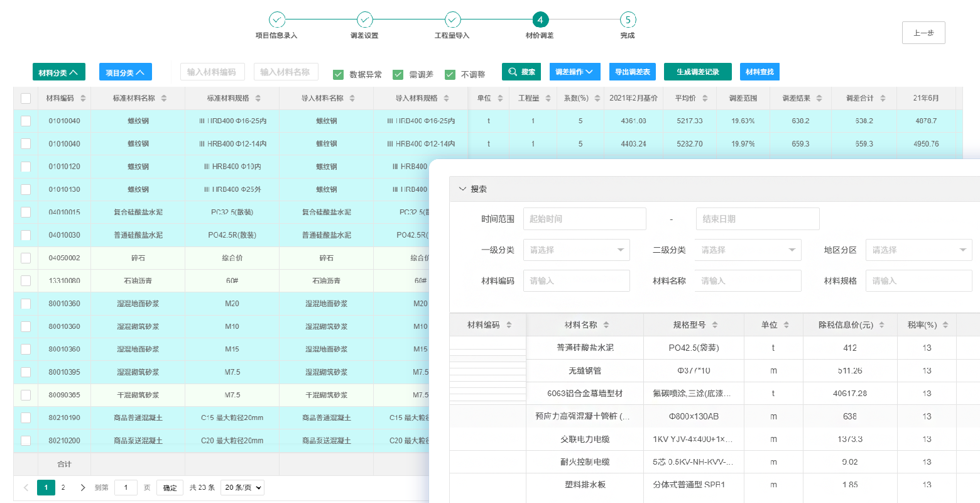Image resolution: width=980 pixels, height=503 pixels.
Task: Click the 导出调差表 button
Action: coord(632,72)
